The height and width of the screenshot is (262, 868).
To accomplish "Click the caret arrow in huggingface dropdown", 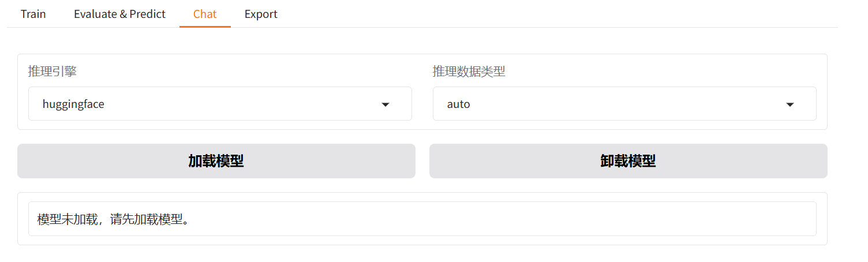I will coord(386,104).
